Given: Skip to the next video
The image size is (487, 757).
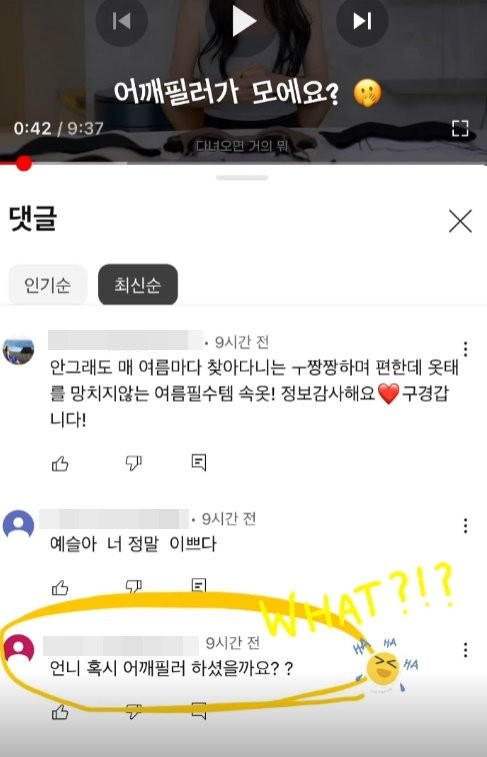Looking at the screenshot, I should [x=362, y=21].
